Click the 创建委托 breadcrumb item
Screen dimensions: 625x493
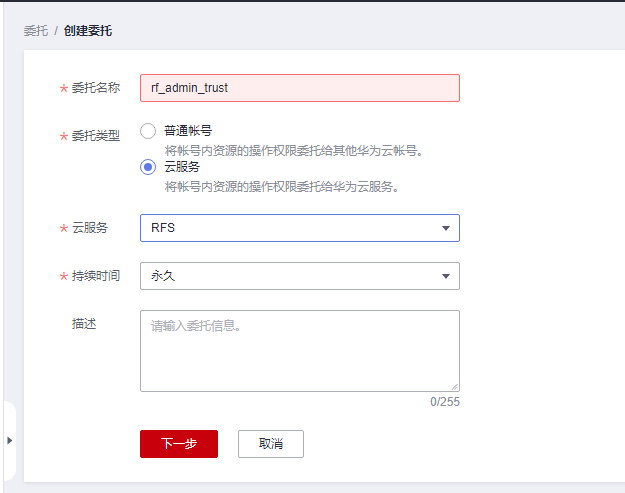tap(88, 31)
